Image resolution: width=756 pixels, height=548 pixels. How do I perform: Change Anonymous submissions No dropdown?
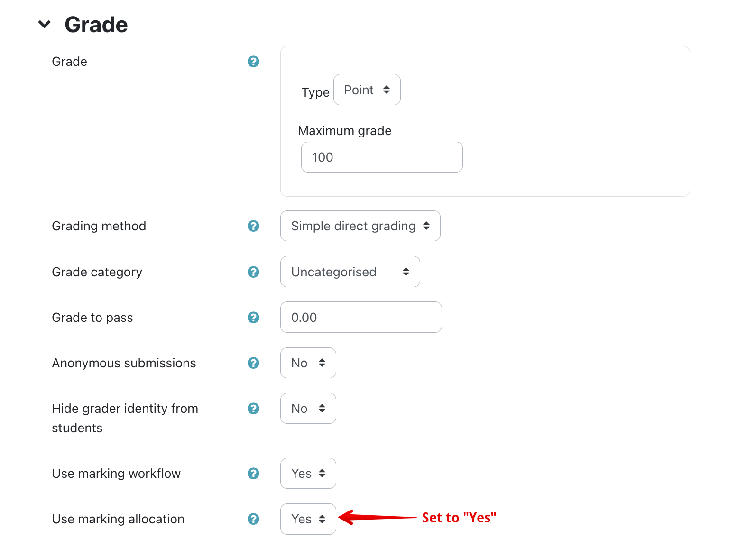pos(308,363)
